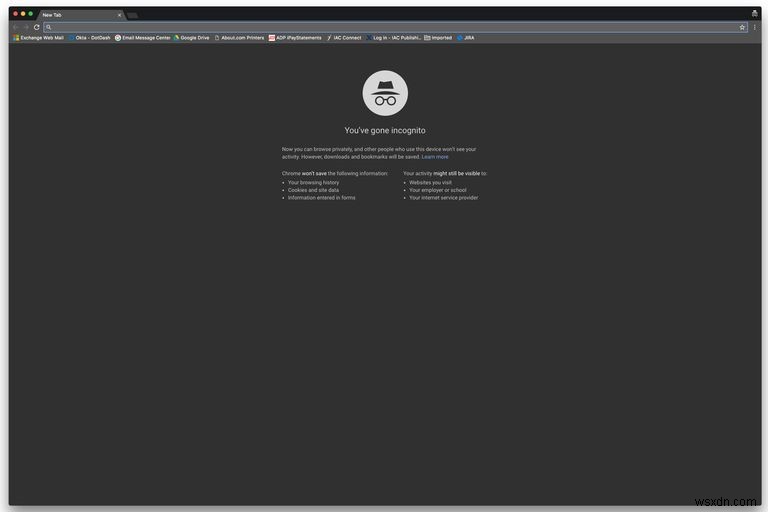Open the Exchange Web Mail bookmark
Screen dimensions: 768x512
coord(39,38)
